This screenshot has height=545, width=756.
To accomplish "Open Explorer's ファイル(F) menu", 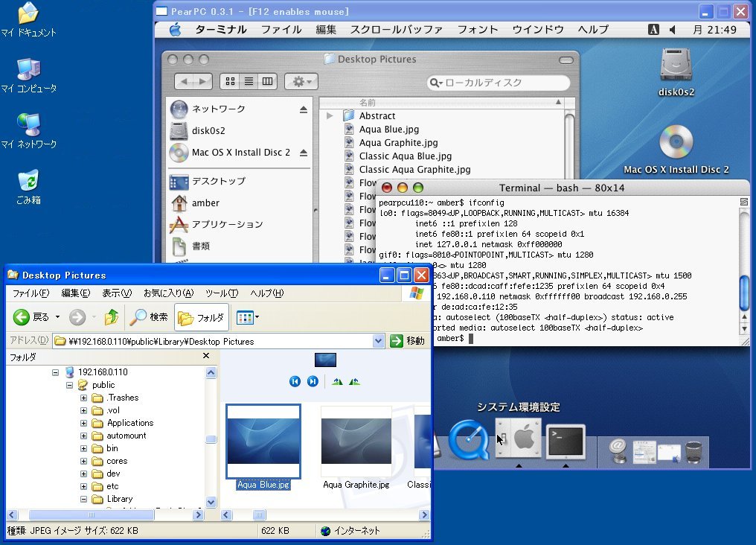I will (x=31, y=293).
